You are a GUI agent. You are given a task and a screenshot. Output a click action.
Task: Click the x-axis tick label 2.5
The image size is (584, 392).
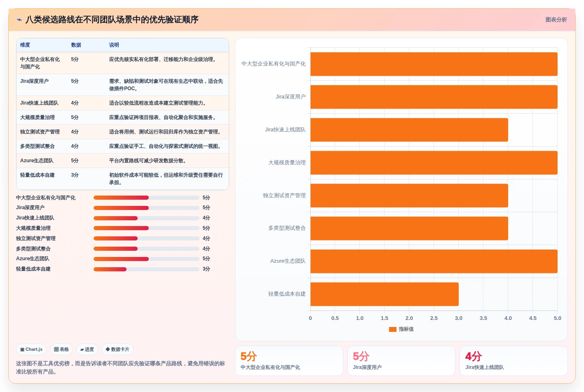[x=434, y=318]
